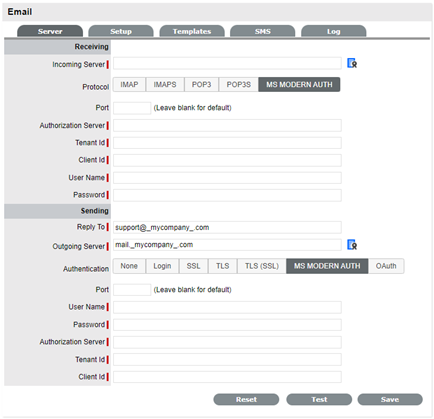434x419 pixels.
Task: Click the Outgoing Server field
Action: [227, 245]
